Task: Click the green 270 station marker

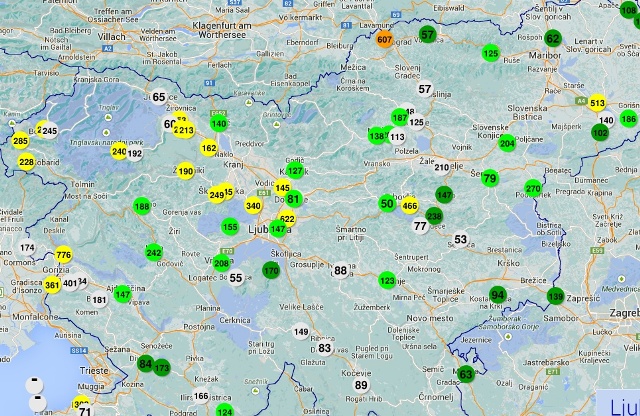Action: 533,188
